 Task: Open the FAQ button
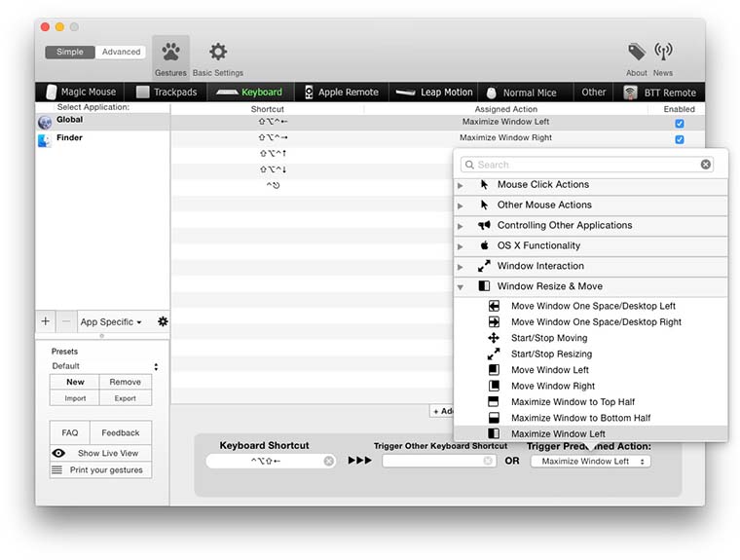[x=70, y=432]
